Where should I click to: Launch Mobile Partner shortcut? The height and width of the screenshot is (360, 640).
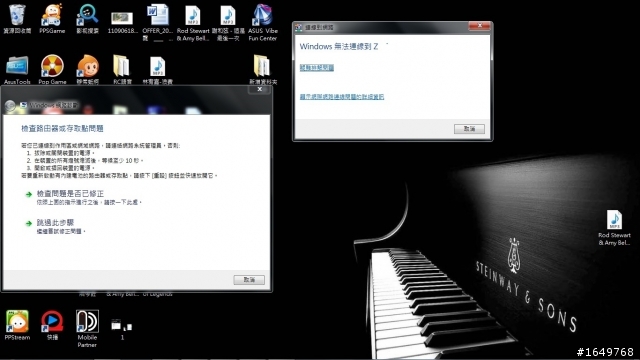point(87,329)
